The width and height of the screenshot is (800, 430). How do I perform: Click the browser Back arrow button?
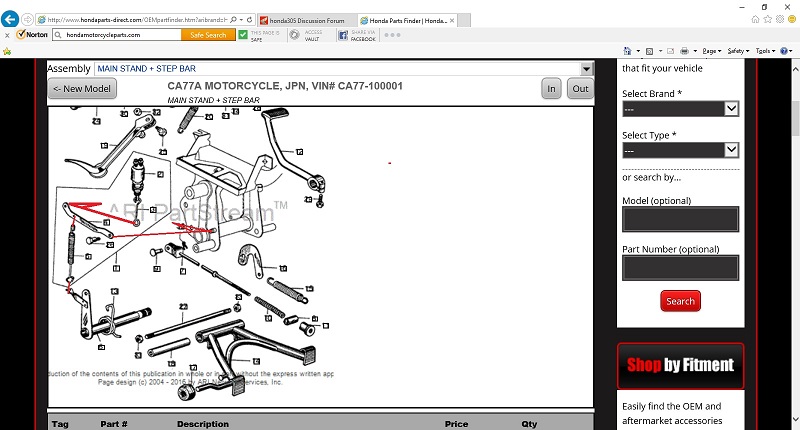[11, 19]
